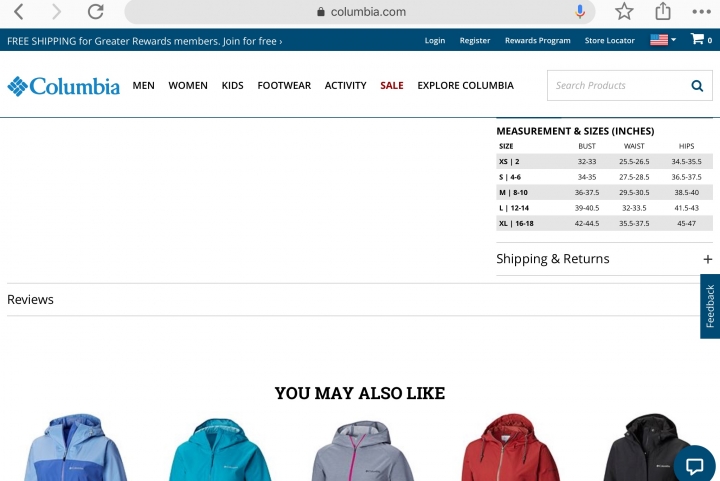Bookmark page with the star icon
The height and width of the screenshot is (481, 720).
click(x=624, y=11)
